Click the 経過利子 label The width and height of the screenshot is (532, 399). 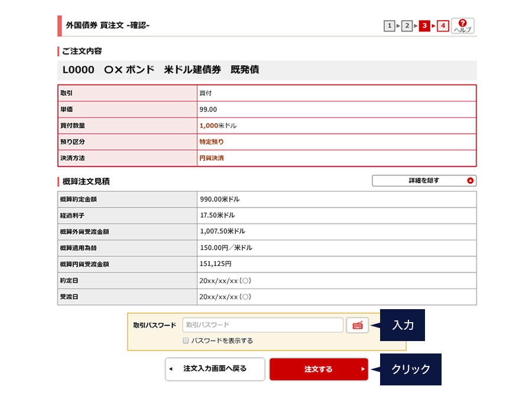click(x=72, y=215)
